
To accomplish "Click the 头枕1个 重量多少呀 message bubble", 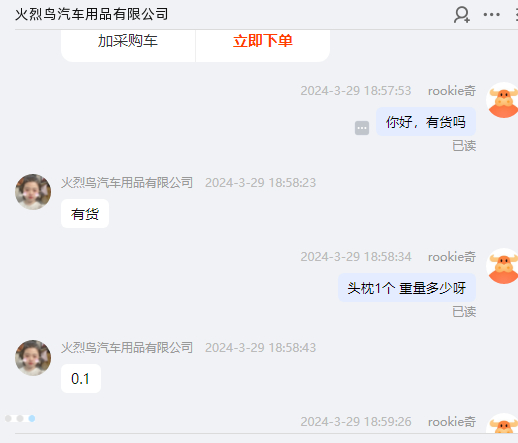I will [407, 288].
